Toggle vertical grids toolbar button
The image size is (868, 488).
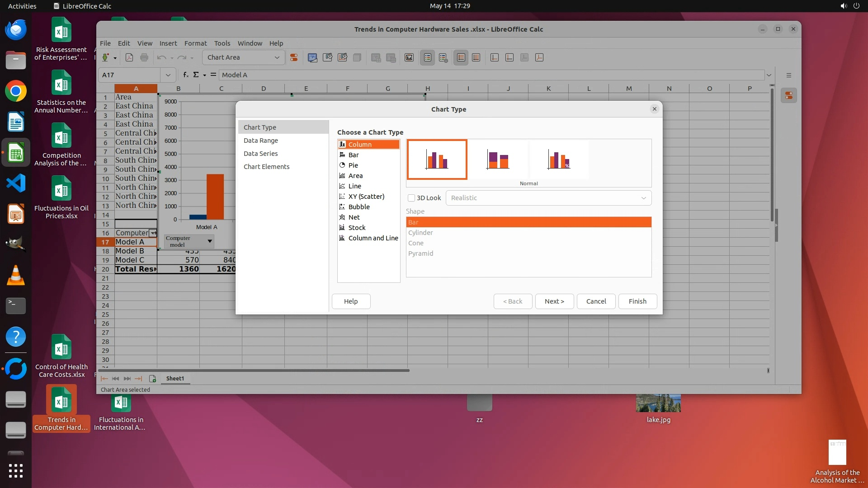(476, 57)
